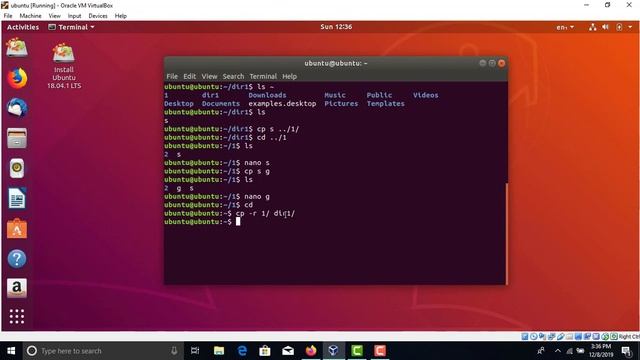Open the green Camtasia taskbar icon

(357, 351)
